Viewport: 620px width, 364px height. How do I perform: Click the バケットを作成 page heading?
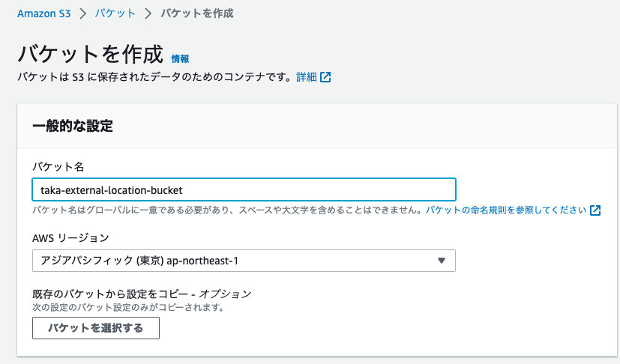click(89, 54)
